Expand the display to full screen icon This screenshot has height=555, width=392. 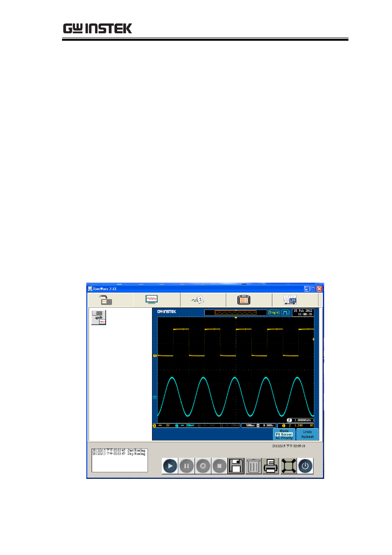coord(288,466)
